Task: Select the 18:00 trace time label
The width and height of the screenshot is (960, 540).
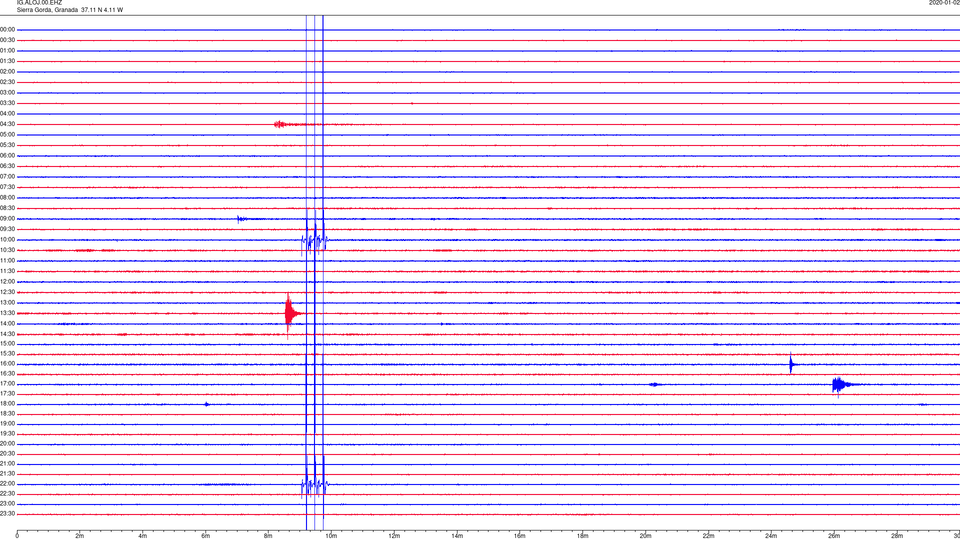Action: 7,404
